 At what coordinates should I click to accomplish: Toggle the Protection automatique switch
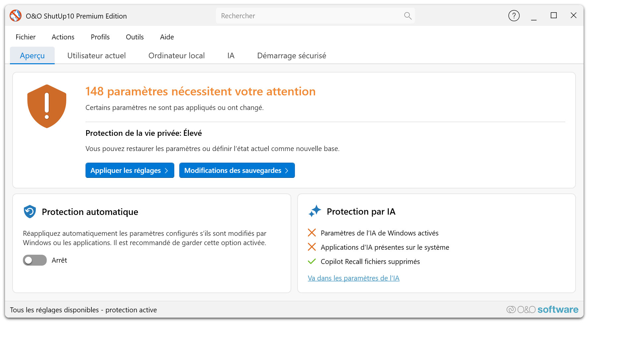click(x=35, y=260)
